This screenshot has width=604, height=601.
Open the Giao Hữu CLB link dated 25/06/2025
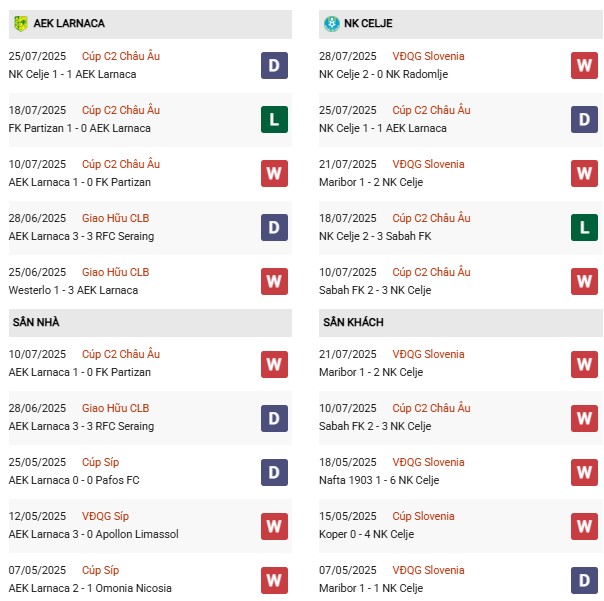pyautogui.click(x=115, y=272)
